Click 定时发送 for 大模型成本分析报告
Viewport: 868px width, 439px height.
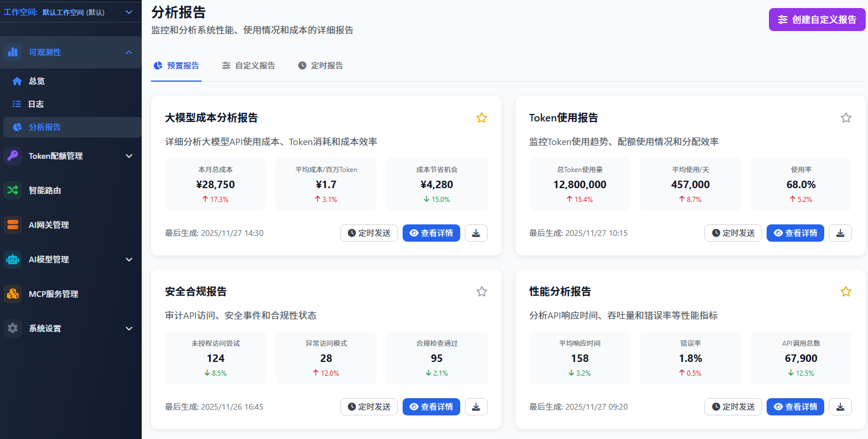click(x=369, y=233)
